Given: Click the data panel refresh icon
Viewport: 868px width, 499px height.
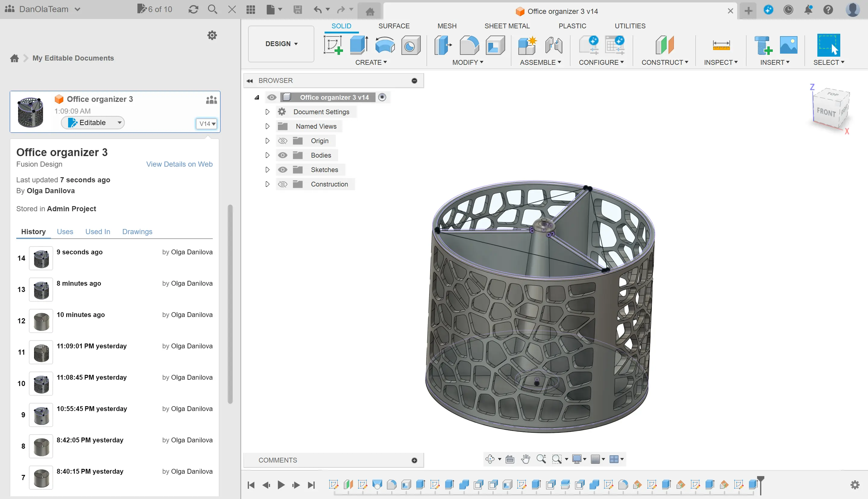Looking at the screenshot, I should click(x=193, y=9).
